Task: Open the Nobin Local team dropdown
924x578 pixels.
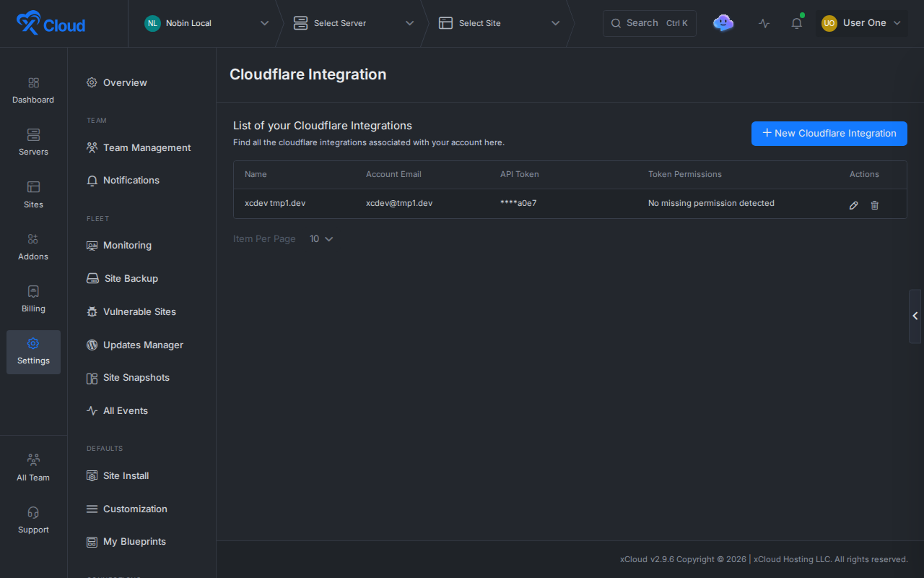Action: click(206, 23)
